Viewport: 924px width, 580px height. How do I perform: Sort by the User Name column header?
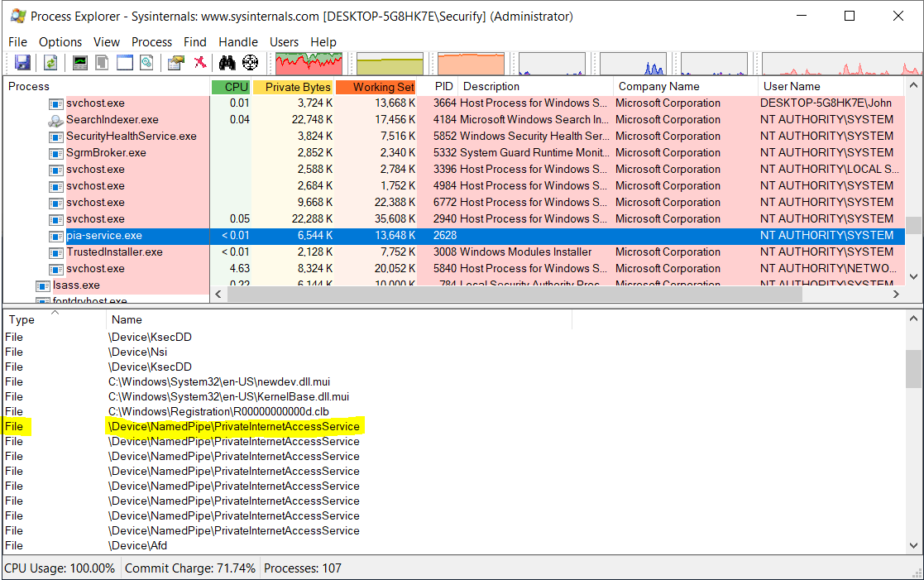click(831, 87)
